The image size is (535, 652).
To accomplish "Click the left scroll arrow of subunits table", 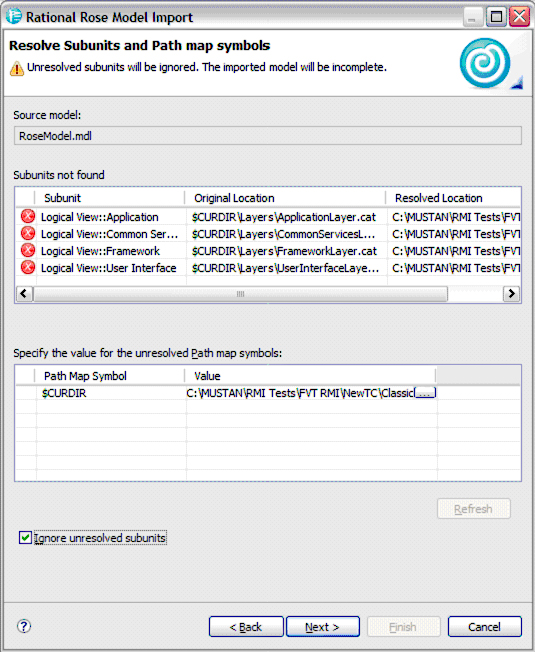I will [24, 294].
